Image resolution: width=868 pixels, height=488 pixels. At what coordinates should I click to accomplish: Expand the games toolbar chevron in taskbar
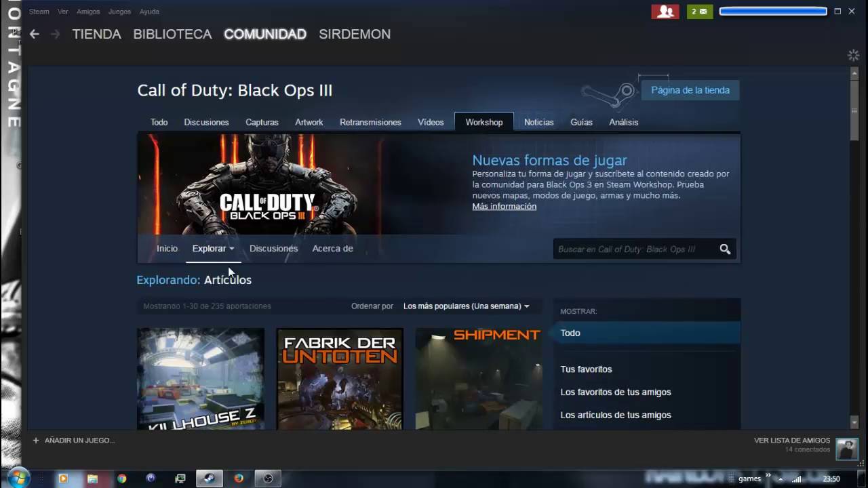coord(768,476)
